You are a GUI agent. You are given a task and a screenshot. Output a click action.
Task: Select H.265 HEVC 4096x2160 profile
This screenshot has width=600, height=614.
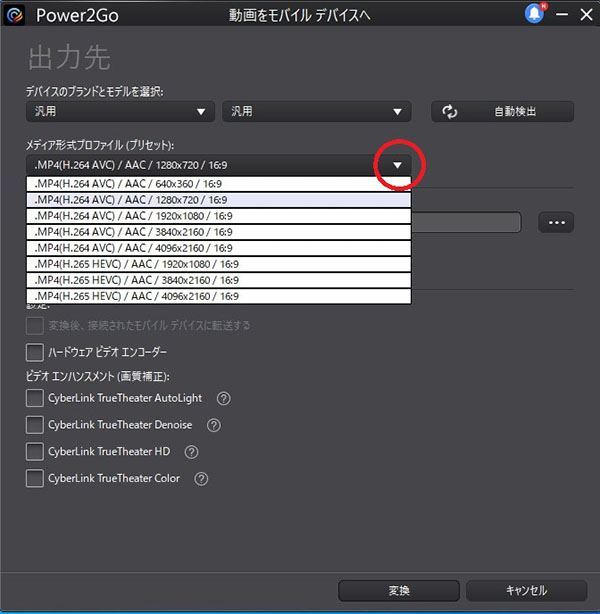pyautogui.click(x=219, y=296)
